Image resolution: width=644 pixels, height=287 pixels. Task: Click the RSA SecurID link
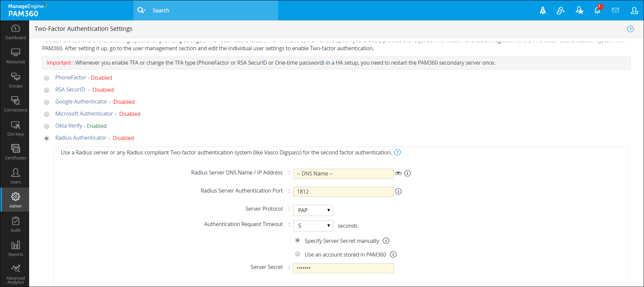pos(70,90)
